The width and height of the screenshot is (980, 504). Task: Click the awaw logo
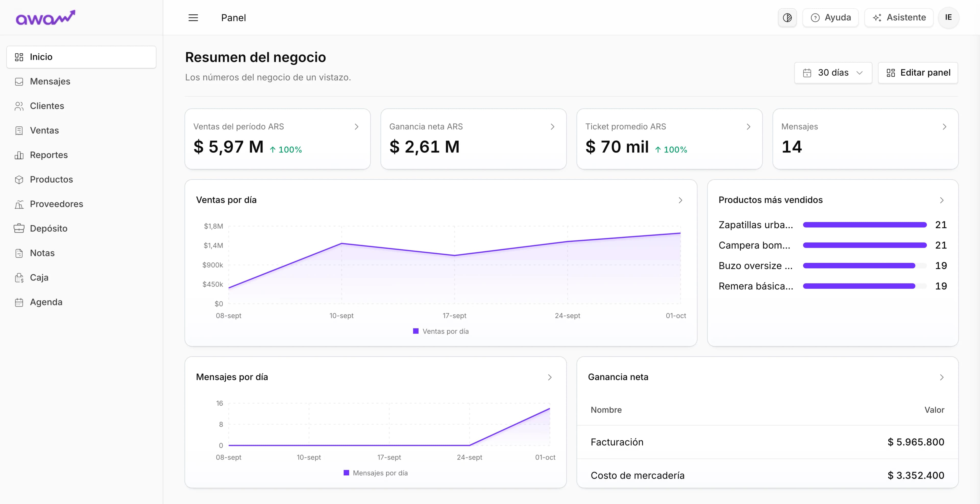tap(45, 18)
